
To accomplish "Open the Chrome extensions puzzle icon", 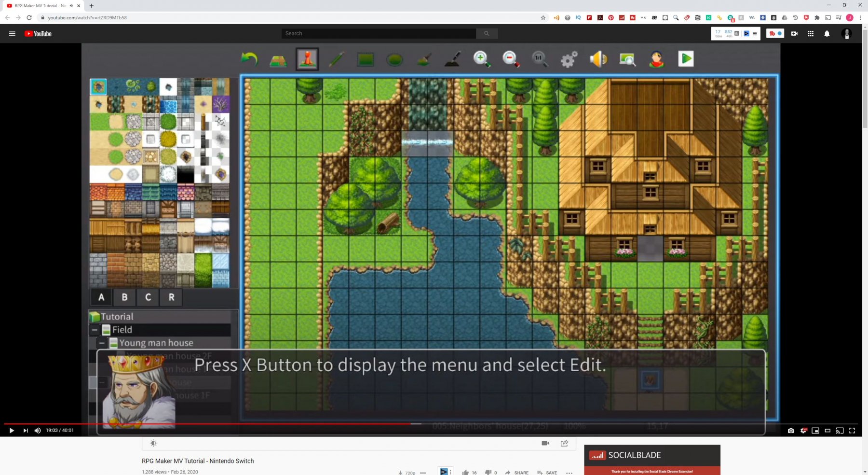I will tap(817, 17).
